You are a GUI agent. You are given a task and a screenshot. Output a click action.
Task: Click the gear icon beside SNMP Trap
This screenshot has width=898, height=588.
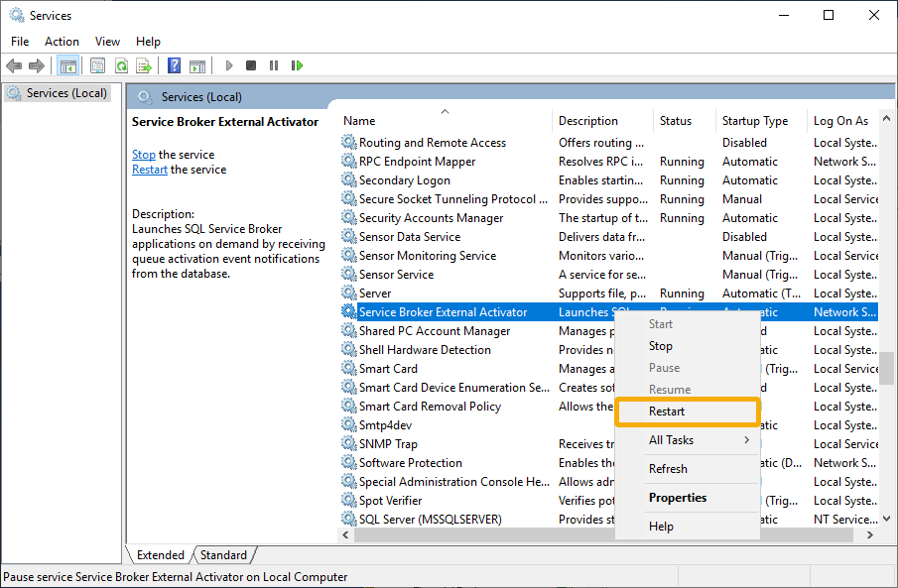coord(348,443)
